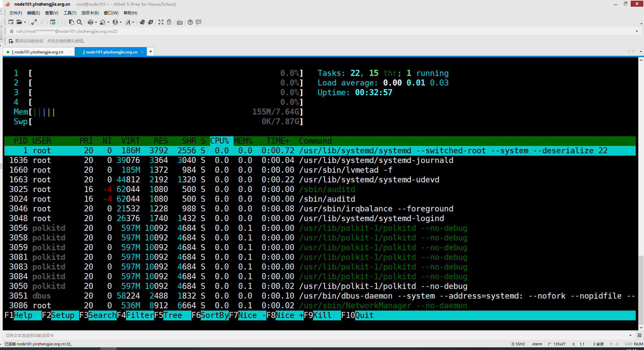This screenshot has width=644, height=350.
Task: Close the second node101 session tab
Action: (x=142, y=52)
